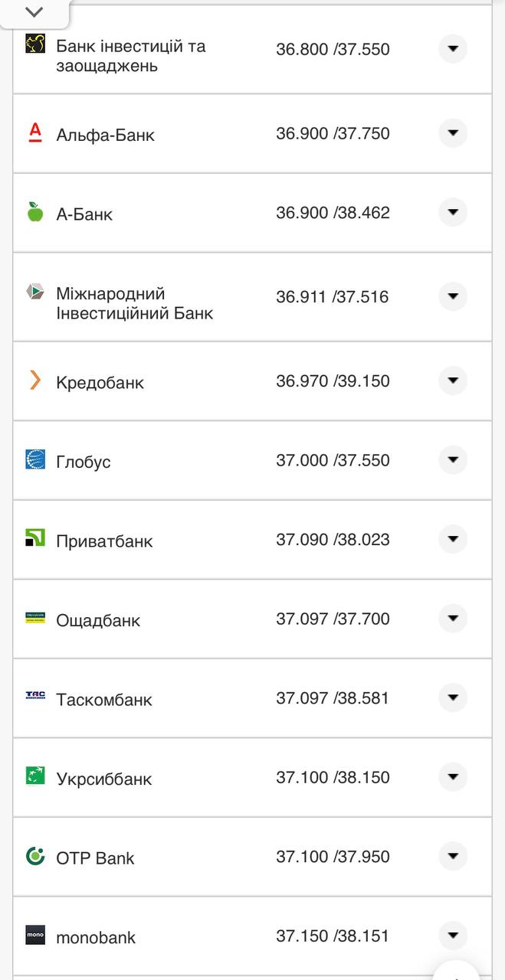505x980 pixels.
Task: Select the А-Банк green apple icon
Action: pos(34,212)
